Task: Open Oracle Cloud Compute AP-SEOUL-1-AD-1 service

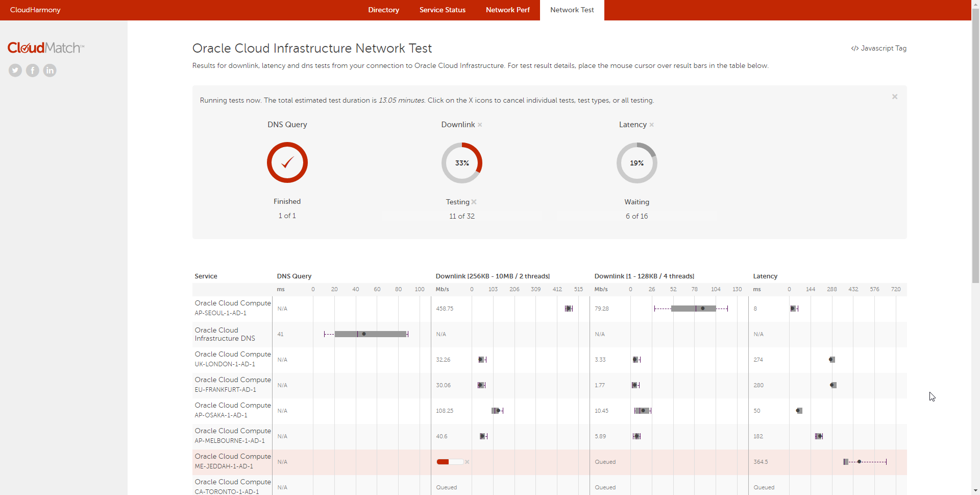Action: pyautogui.click(x=233, y=308)
